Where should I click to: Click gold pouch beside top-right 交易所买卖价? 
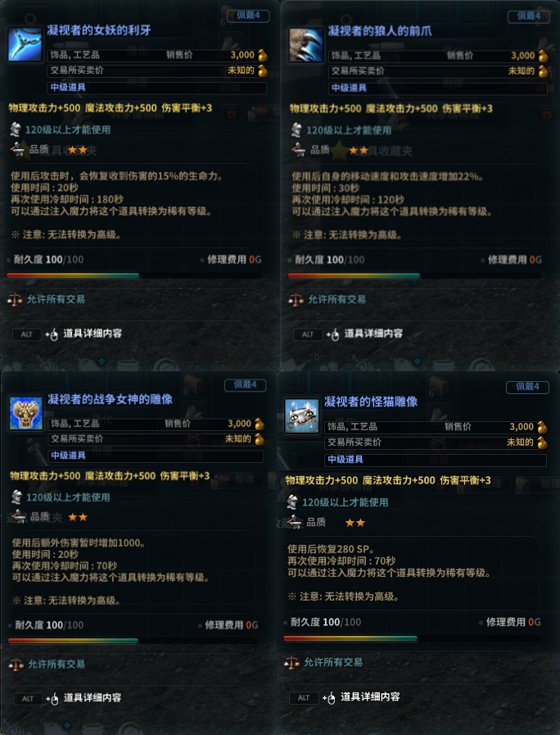pos(543,71)
